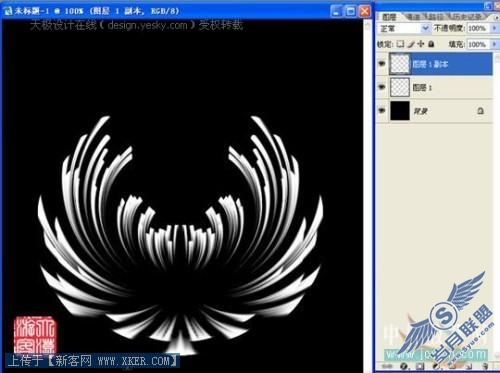
Task: Add a layer mask using bottom icon
Action: 420,366
